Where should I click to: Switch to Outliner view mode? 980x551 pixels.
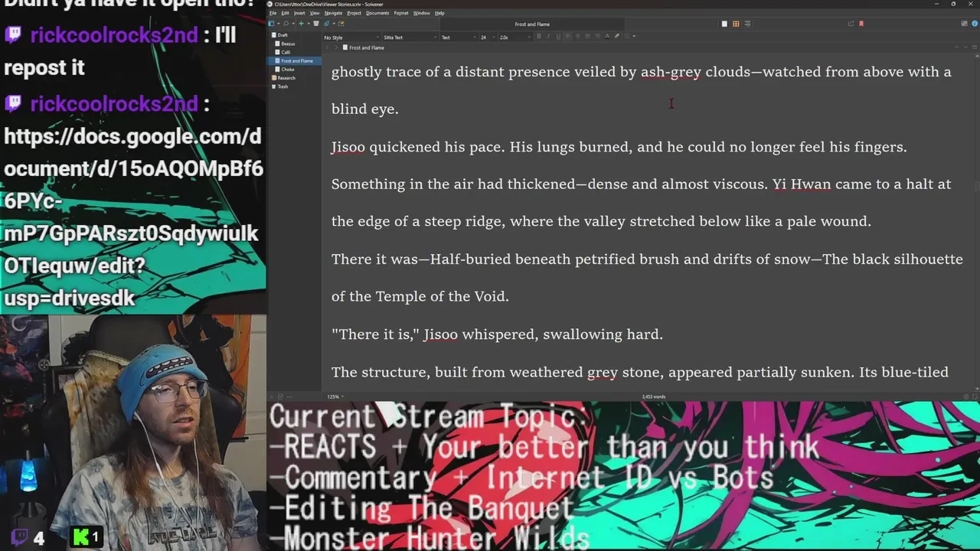747,24
